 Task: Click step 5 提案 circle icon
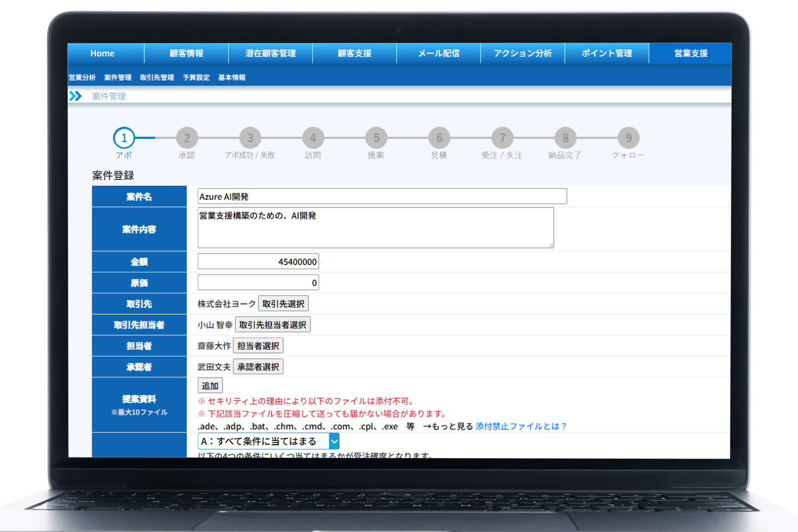point(376,138)
